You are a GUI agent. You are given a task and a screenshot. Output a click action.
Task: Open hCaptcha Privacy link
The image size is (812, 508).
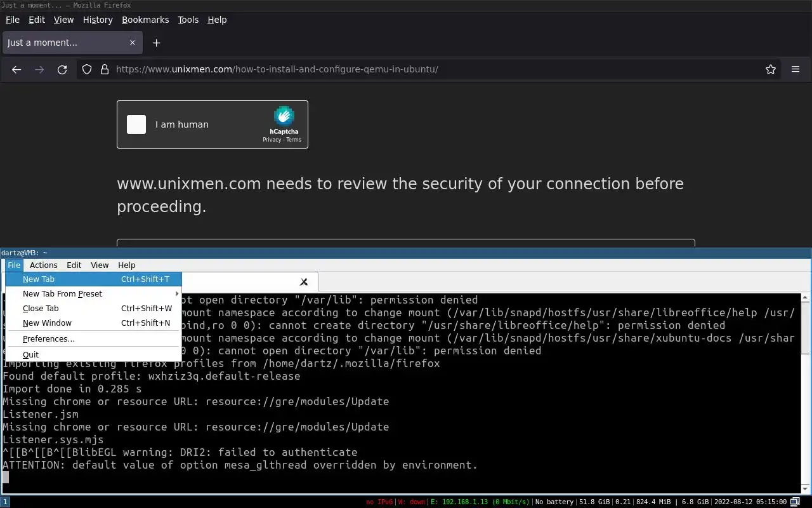[272, 140]
